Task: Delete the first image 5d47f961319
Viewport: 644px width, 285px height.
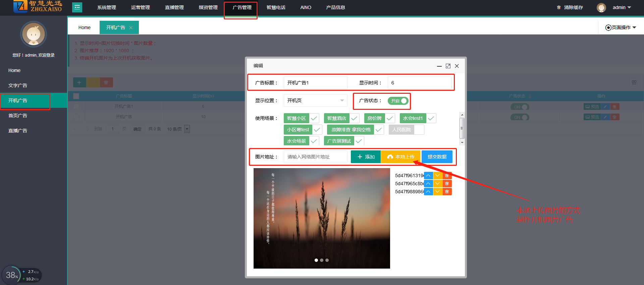Action: [447, 175]
